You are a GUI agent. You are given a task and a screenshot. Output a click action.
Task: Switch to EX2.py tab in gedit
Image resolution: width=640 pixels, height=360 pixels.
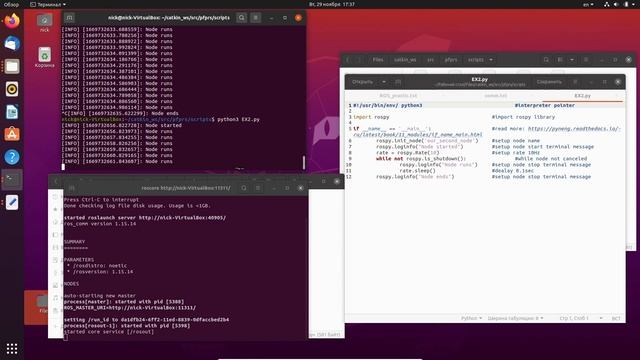click(582, 96)
